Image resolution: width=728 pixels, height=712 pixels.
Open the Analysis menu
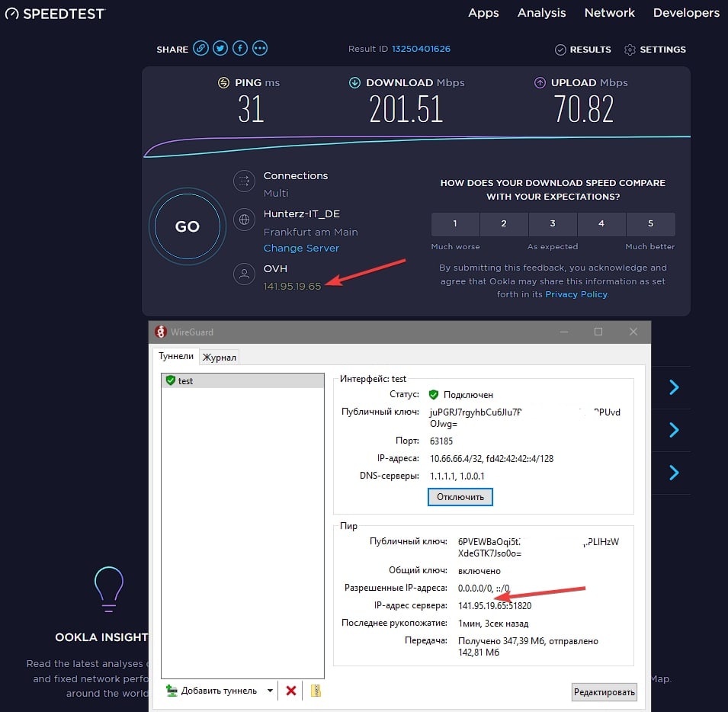click(541, 13)
